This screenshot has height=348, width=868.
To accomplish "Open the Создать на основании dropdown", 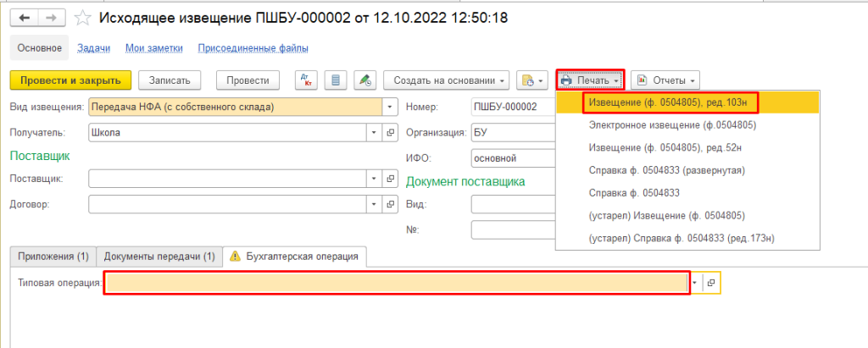I will [446, 80].
